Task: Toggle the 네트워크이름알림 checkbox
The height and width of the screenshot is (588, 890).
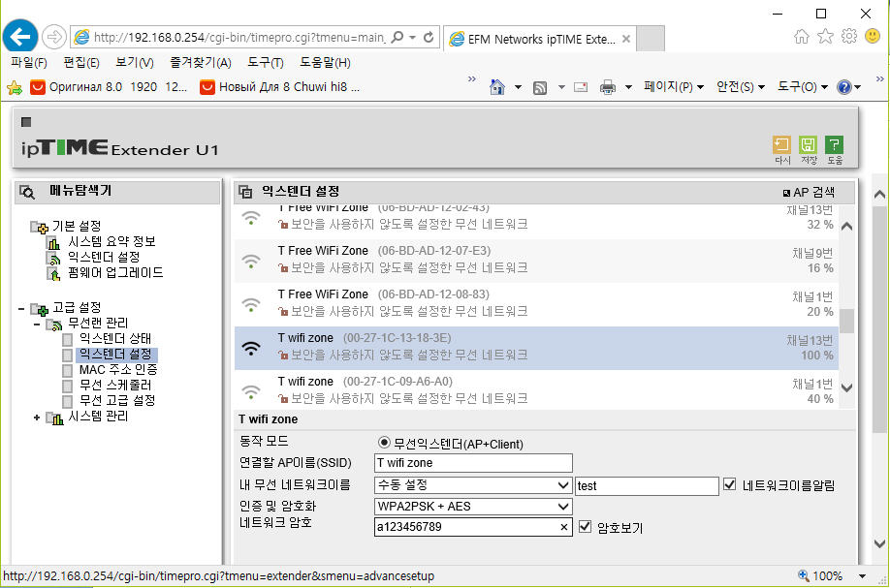Action: click(x=729, y=484)
